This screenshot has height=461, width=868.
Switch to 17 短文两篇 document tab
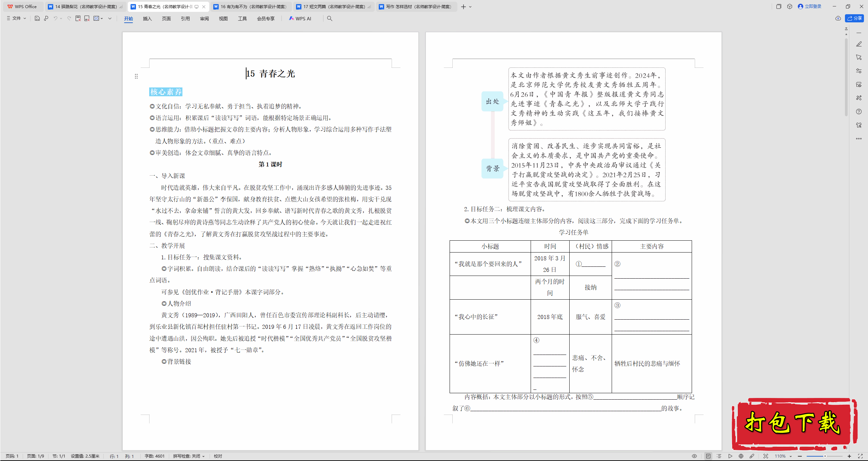[334, 7]
